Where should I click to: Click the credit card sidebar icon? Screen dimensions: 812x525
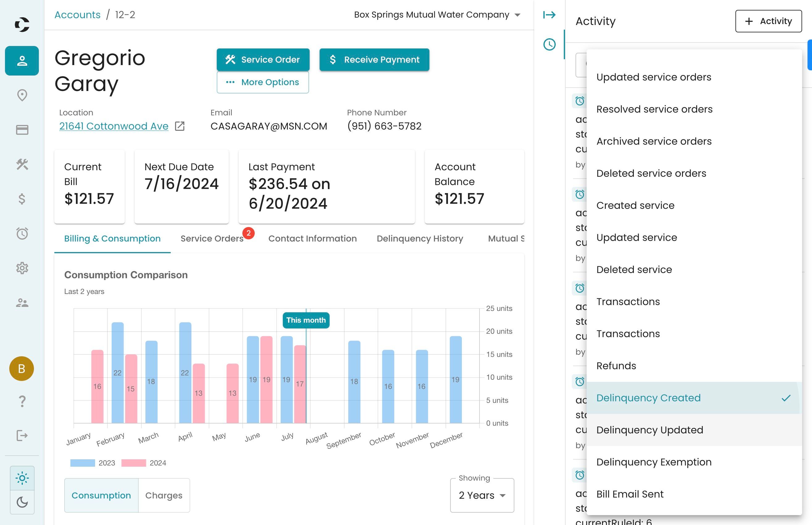(22, 130)
